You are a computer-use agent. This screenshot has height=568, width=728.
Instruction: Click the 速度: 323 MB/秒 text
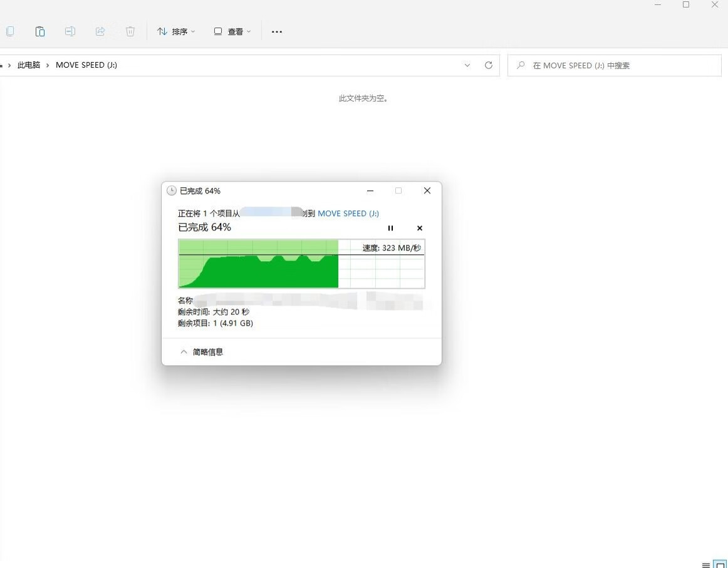coord(392,248)
